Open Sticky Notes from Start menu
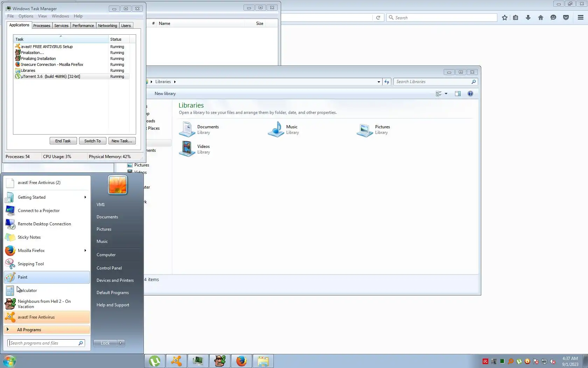This screenshot has height=368, width=588. click(47, 237)
